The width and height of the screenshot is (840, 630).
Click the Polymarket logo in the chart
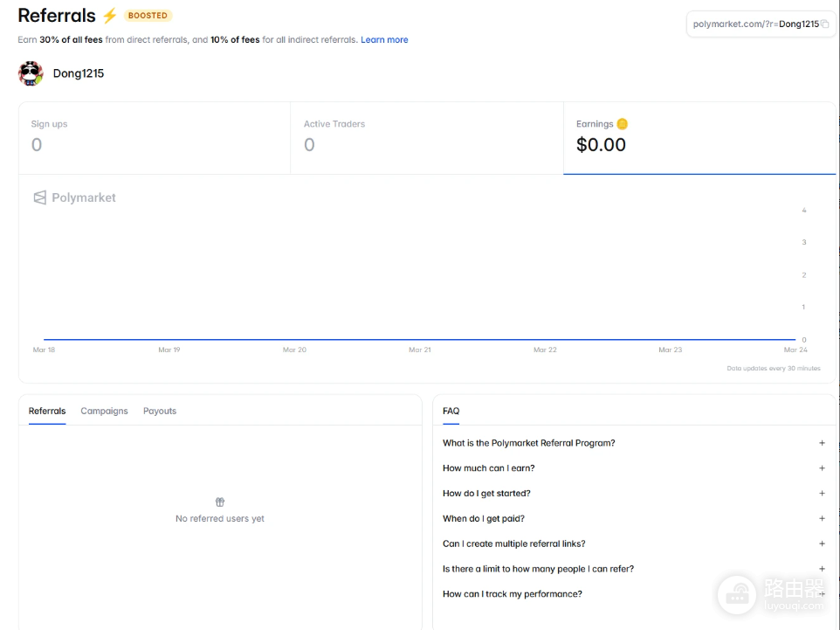coord(74,197)
